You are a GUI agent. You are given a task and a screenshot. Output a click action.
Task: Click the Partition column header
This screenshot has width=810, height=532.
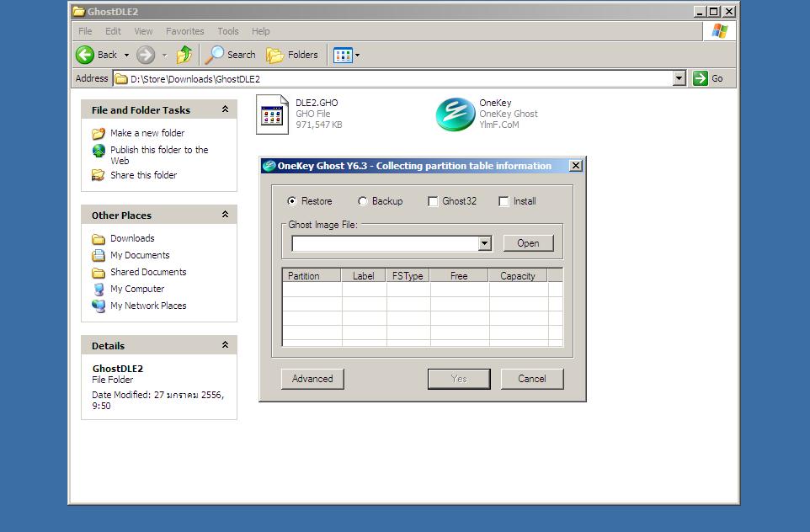coord(312,276)
